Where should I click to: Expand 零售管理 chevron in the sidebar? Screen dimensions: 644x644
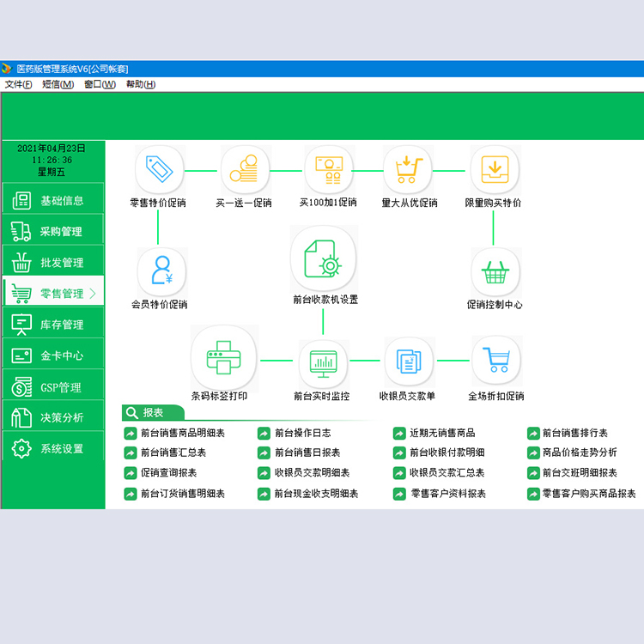point(93,294)
